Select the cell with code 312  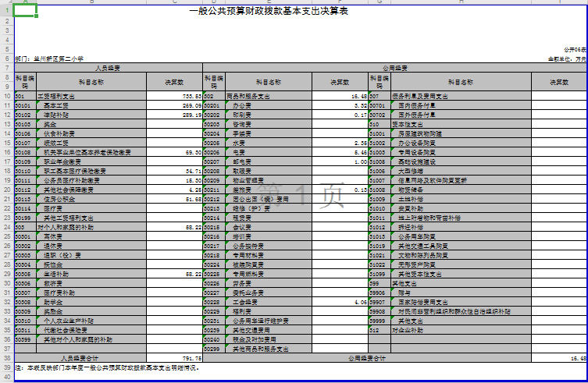pos(378,330)
